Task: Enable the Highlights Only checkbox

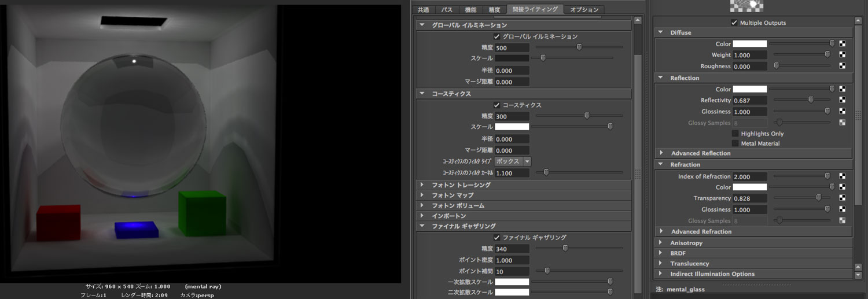Action: 735,134
